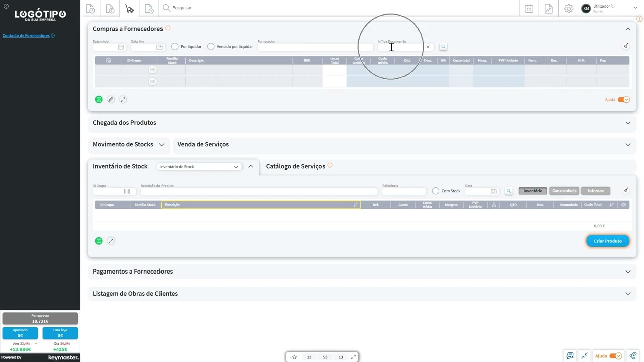Open the Data fim calendar picker
644x362 pixels.
click(x=159, y=47)
